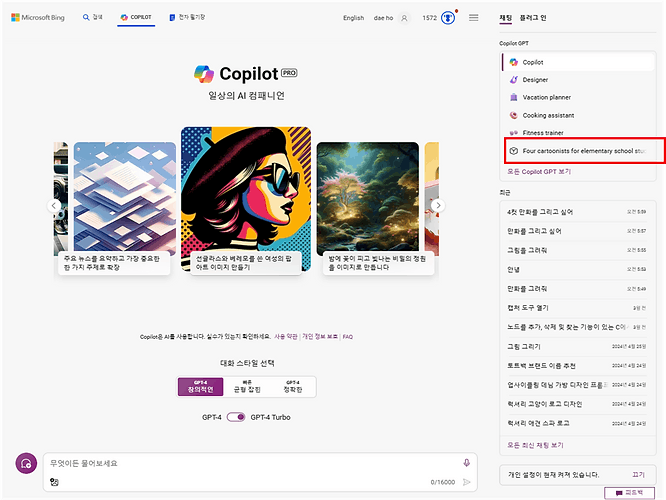Open recent chat '럭셔리 애견 스파 로고'
The width and height of the screenshot is (666, 500).
(577, 423)
